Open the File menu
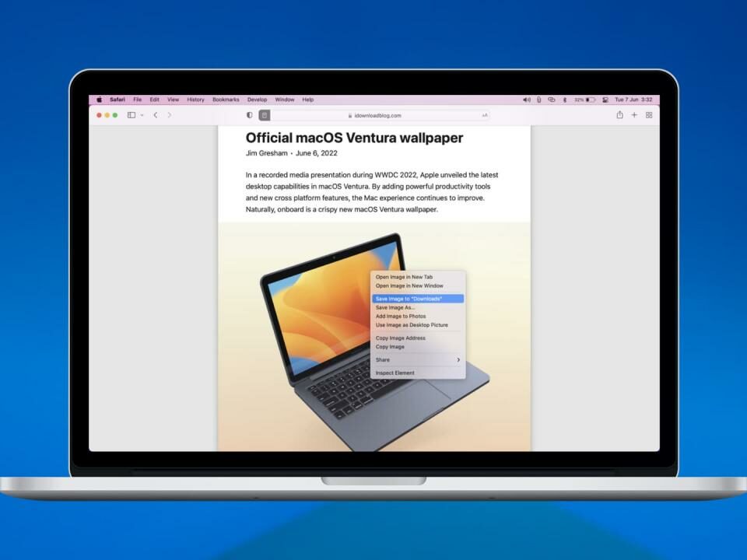Image resolution: width=747 pixels, height=560 pixels. pyautogui.click(x=137, y=100)
